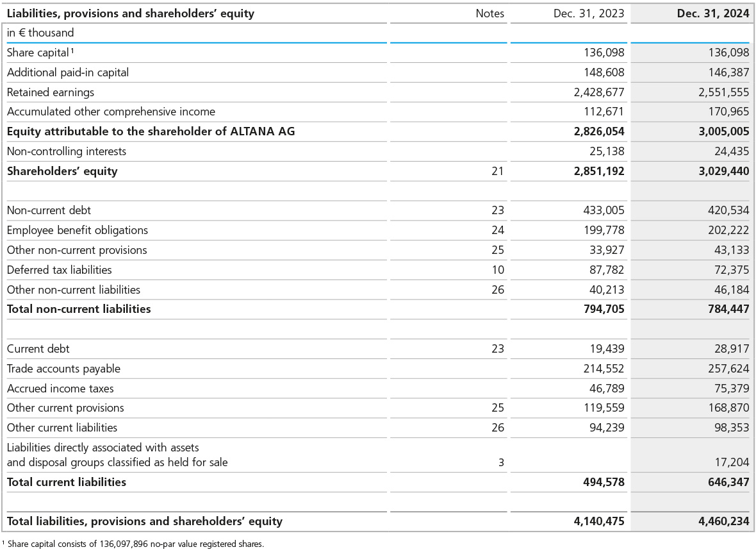Select 2024 Accrued income taxes value 75,379

[731, 389]
